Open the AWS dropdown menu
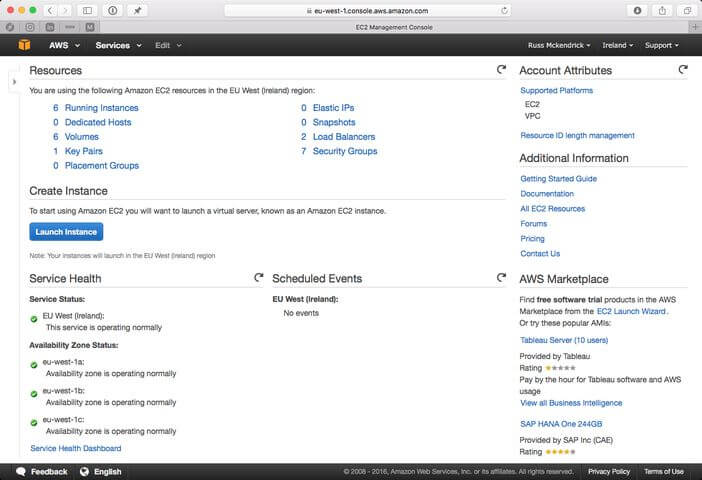This screenshot has width=702, height=480. [64, 45]
